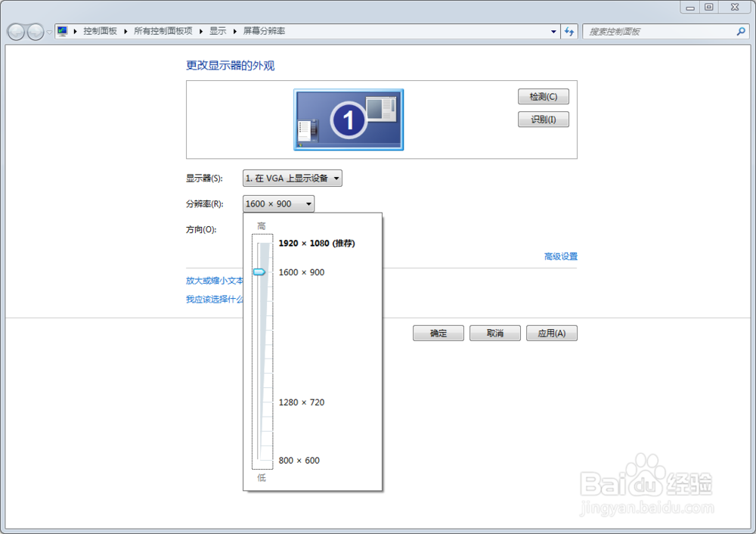The image size is (756, 534).
Task: Open the 分辨率 1600 × 900 dropdown
Action: pyautogui.click(x=278, y=203)
